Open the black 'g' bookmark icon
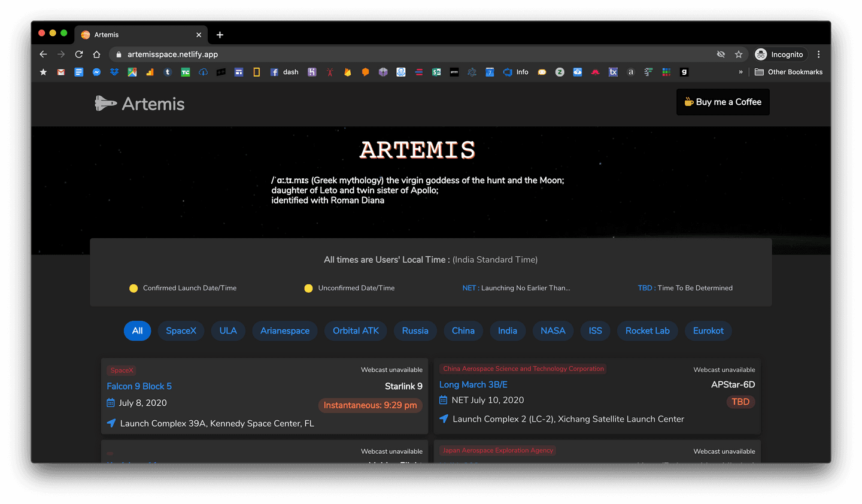 click(x=684, y=72)
